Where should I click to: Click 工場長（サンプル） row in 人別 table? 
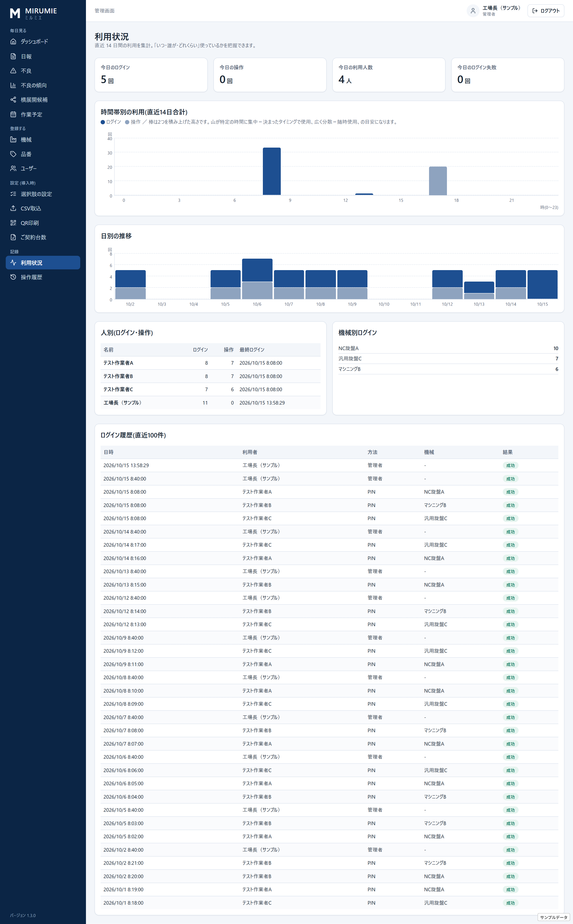click(x=210, y=403)
